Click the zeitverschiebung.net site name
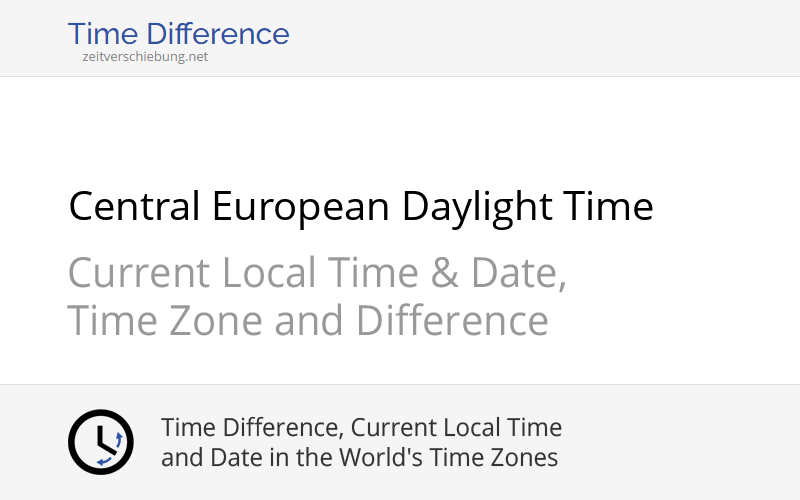Screen dimensions: 800x500 [145, 57]
